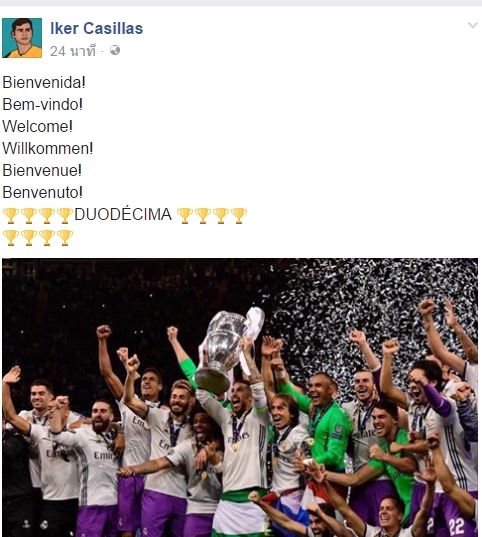The height and width of the screenshot is (537, 482).
Task: Select the Bem-vindo! text line
Action: [42, 104]
